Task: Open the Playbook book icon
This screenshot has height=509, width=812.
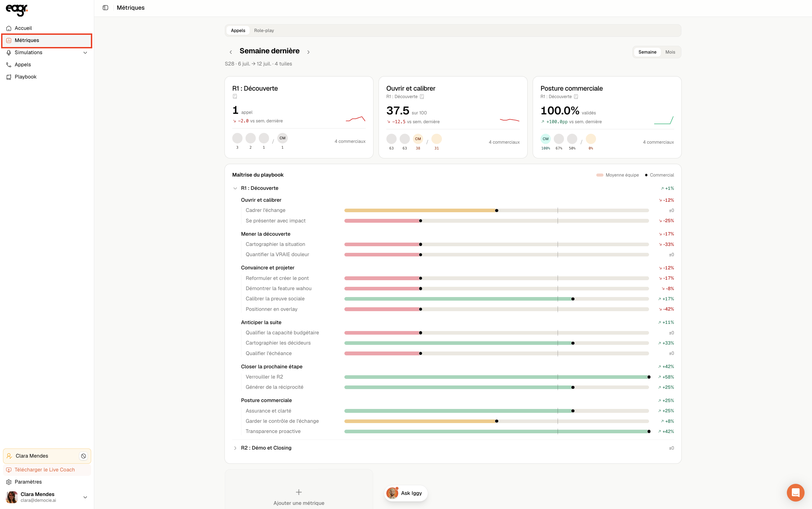Action: (9, 77)
